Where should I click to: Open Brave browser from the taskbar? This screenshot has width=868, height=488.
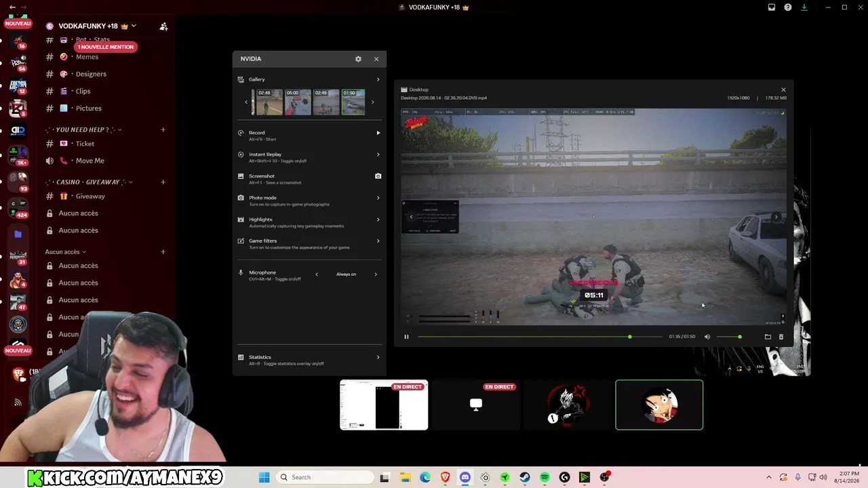445,477
